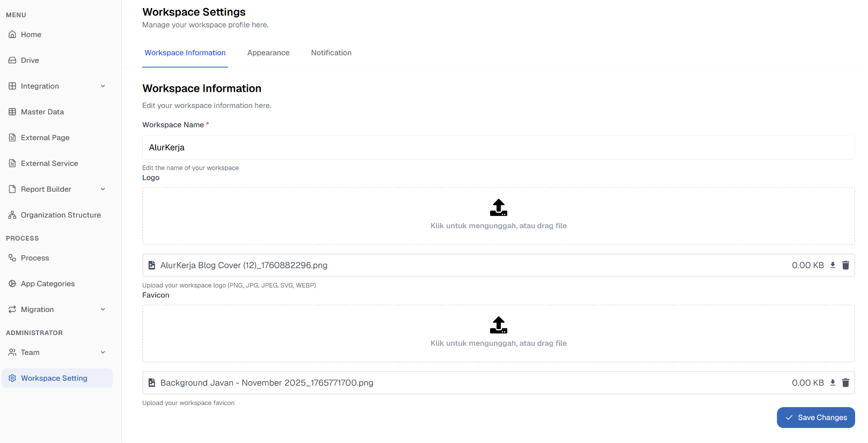The height and width of the screenshot is (443, 868).
Task: Expand the Migration menu chevron
Action: pos(103,309)
